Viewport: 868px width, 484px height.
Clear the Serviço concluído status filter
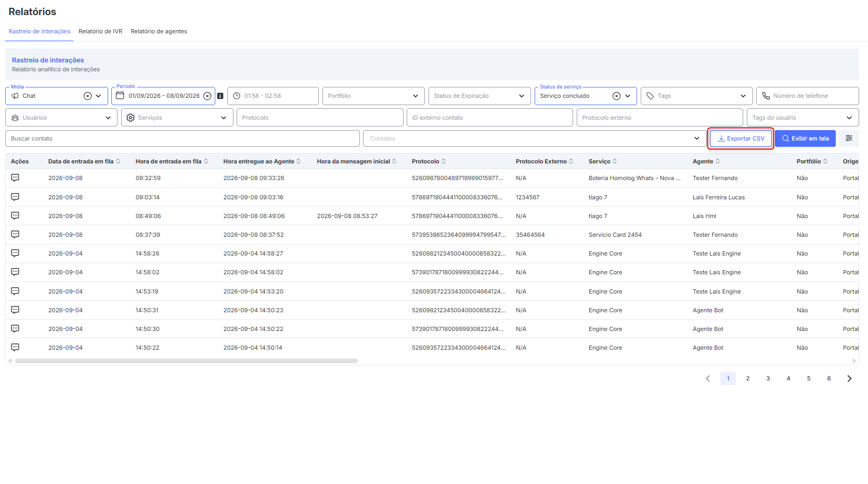coord(616,96)
